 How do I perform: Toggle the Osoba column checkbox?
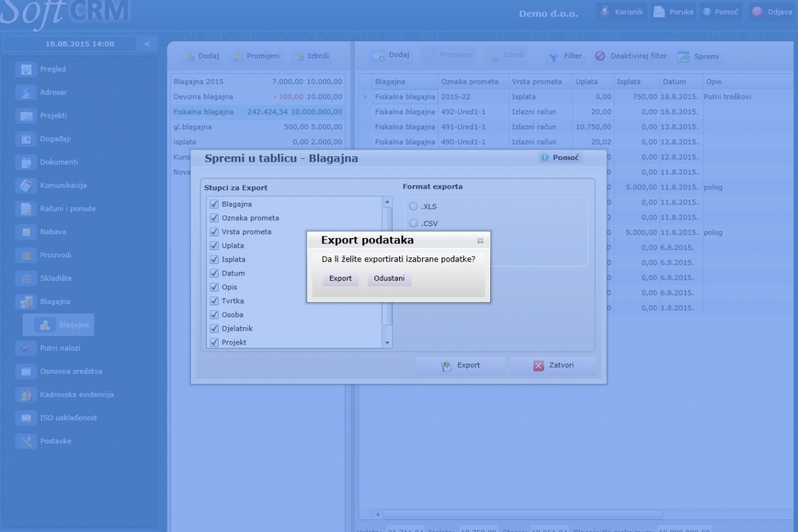214,315
